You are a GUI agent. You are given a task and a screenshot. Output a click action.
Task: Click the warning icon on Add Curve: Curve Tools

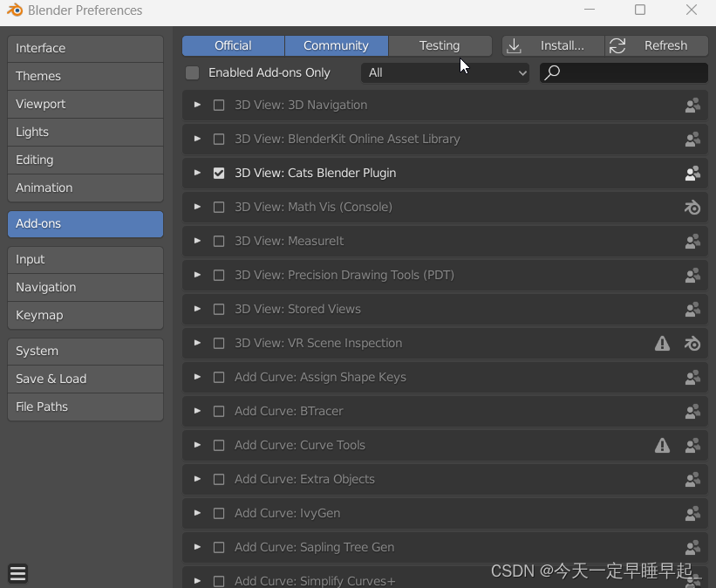pos(662,445)
